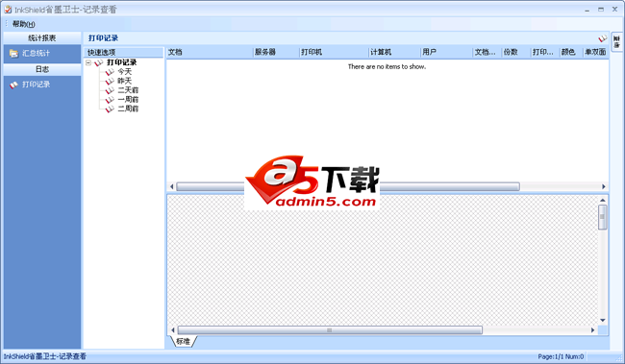Viewport: 625px width, 364px height.
Task: Sort by the 颜色 column header
Action: click(x=571, y=52)
